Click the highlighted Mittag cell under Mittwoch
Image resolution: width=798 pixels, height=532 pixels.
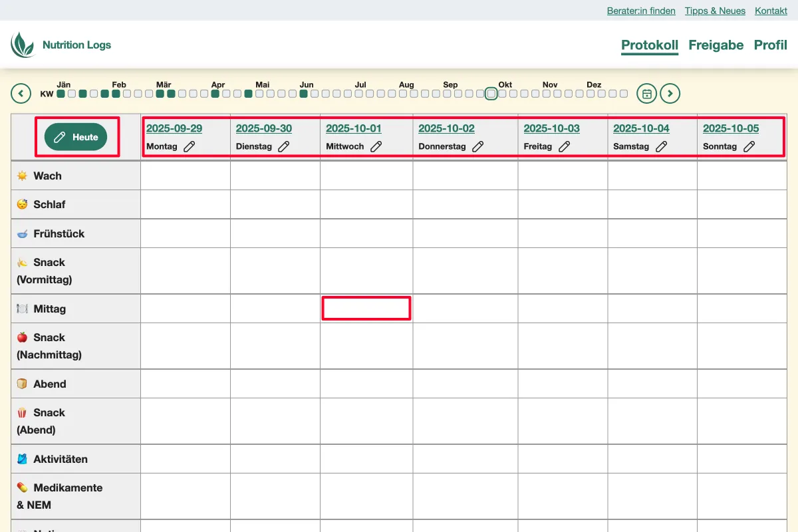[366, 308]
